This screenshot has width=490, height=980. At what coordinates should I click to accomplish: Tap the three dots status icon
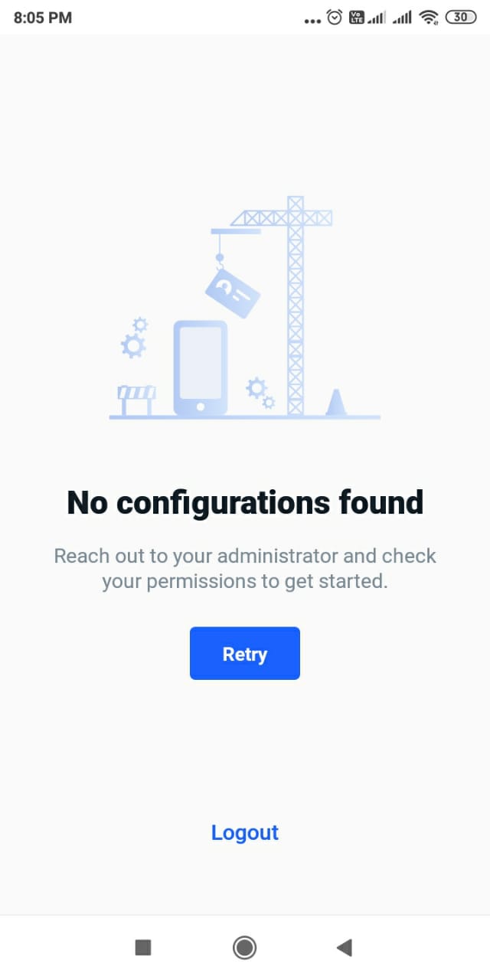click(x=313, y=21)
